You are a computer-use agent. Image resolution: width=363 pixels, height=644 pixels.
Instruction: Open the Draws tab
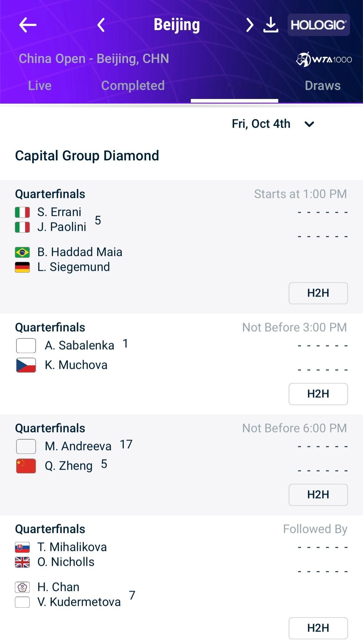(322, 86)
